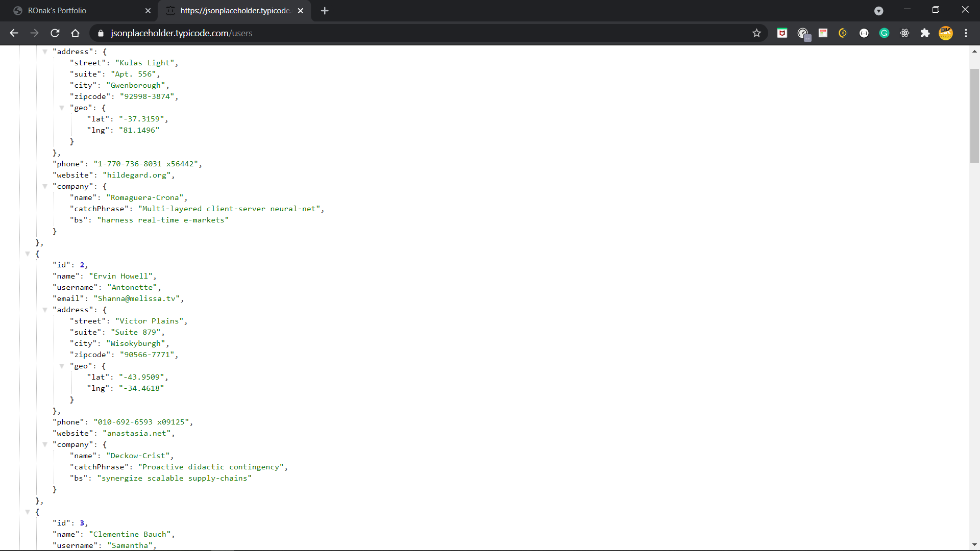The width and height of the screenshot is (980, 551).
Task: Open the React Developer Tools extension
Action: (x=904, y=33)
